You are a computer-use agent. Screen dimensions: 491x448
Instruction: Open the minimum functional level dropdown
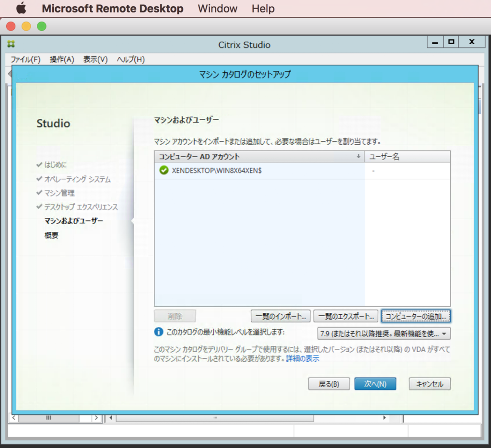point(384,333)
